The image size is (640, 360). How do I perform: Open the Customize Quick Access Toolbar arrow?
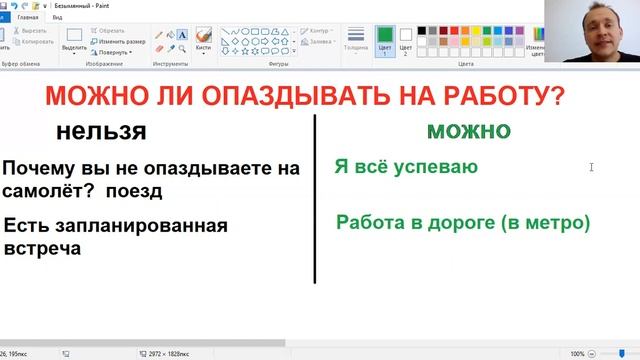tap(45, 6)
